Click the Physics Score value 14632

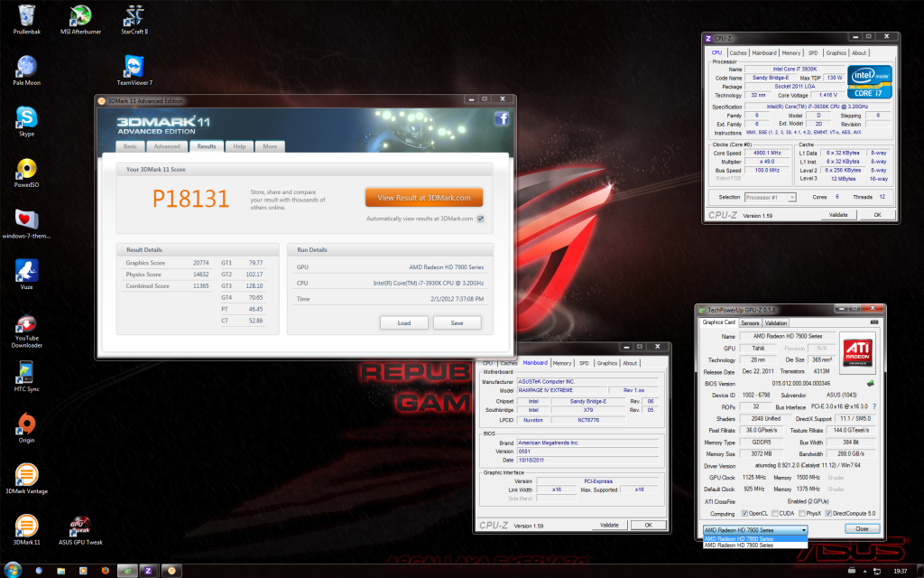[x=200, y=275]
